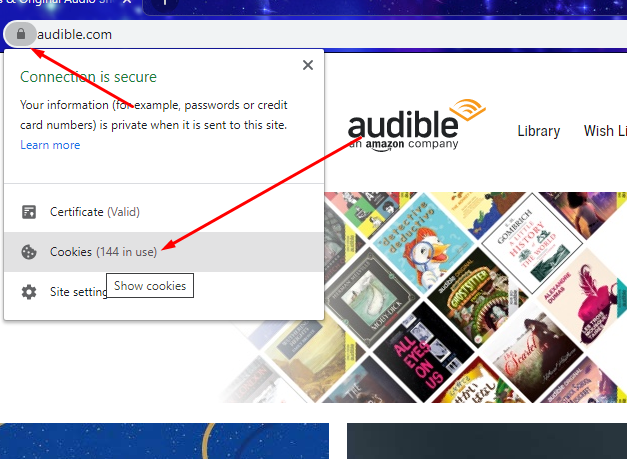Open a new browser tab

pos(165,2)
